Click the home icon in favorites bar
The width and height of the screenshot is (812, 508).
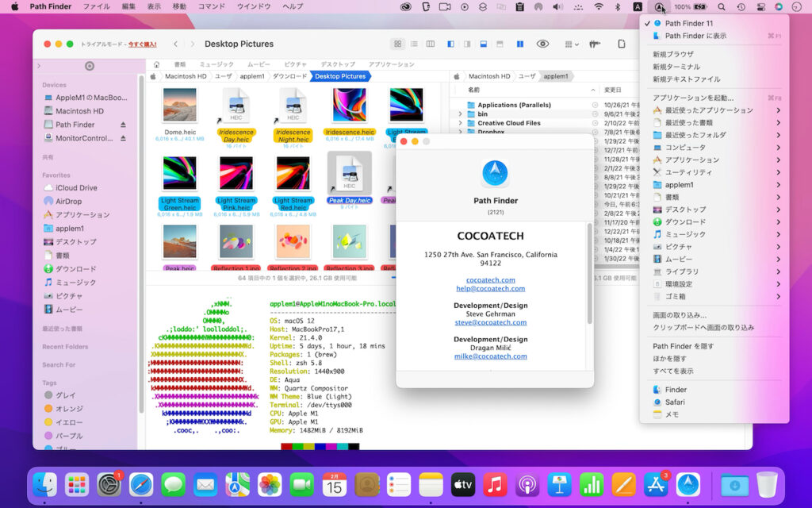click(157, 64)
